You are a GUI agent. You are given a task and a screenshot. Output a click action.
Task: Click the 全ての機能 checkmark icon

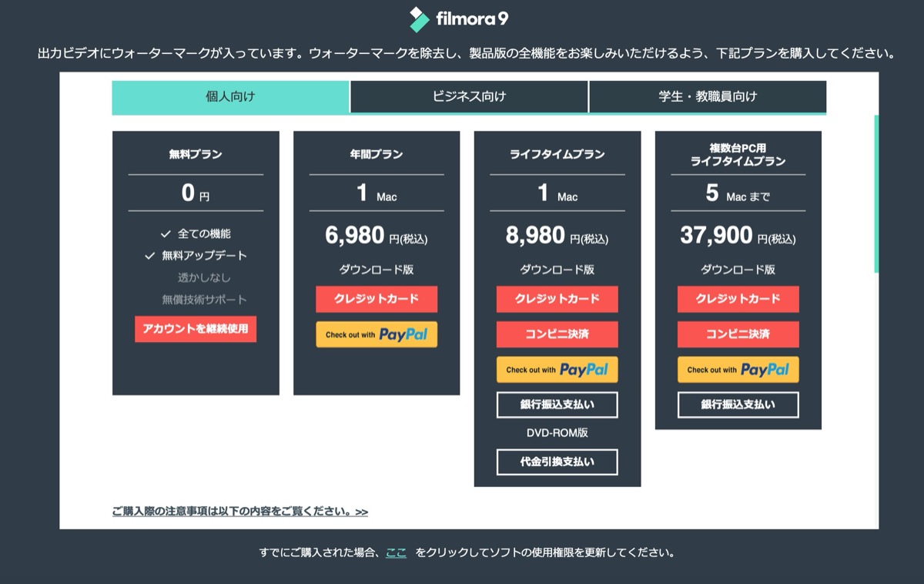[165, 233]
